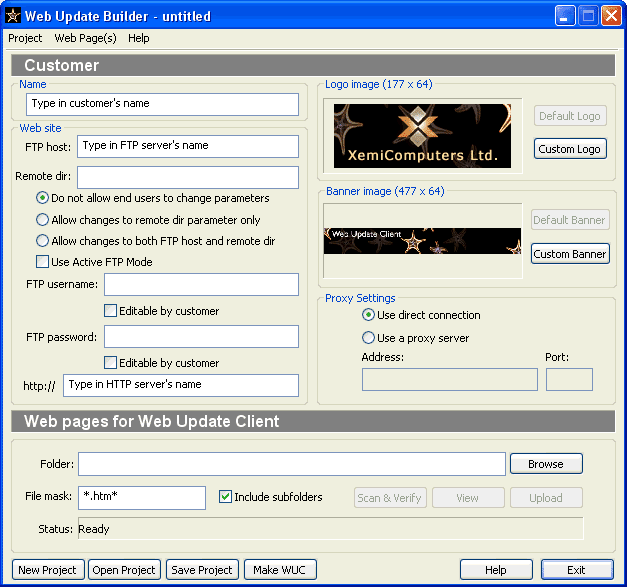Click the Web Update Client banner preview
The width and height of the screenshot is (627, 587).
tap(422, 241)
